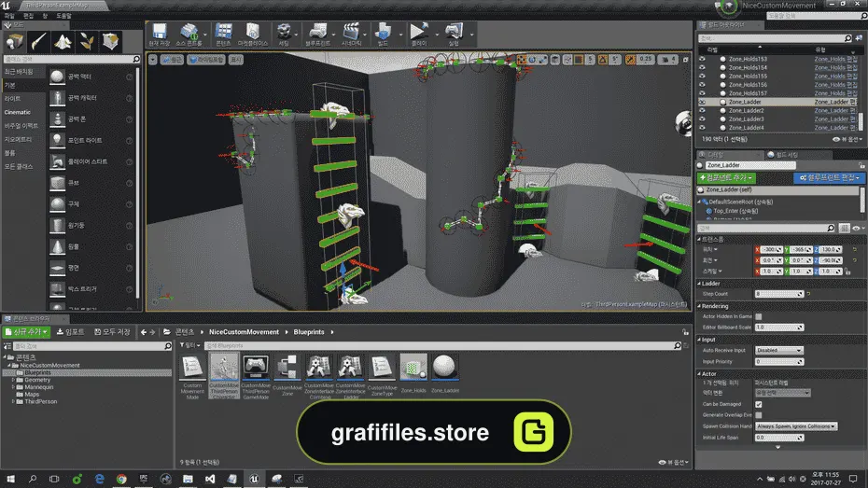Screen dimensions: 868x488
Task: Select the Zone_Ladder blueprint sphere thumbnail
Action: coord(444,368)
